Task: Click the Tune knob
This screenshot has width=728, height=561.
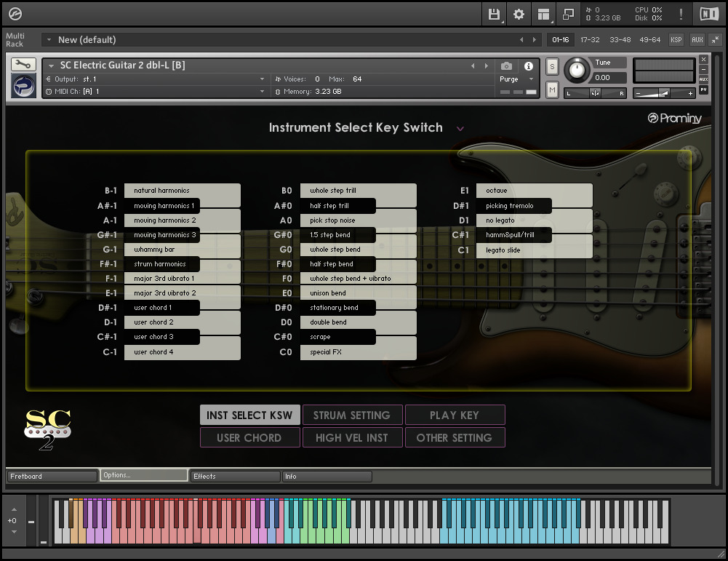Action: [x=577, y=70]
